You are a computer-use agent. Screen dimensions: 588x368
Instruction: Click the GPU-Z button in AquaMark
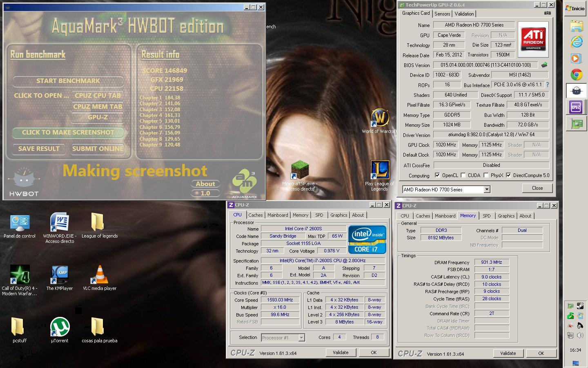(98, 117)
